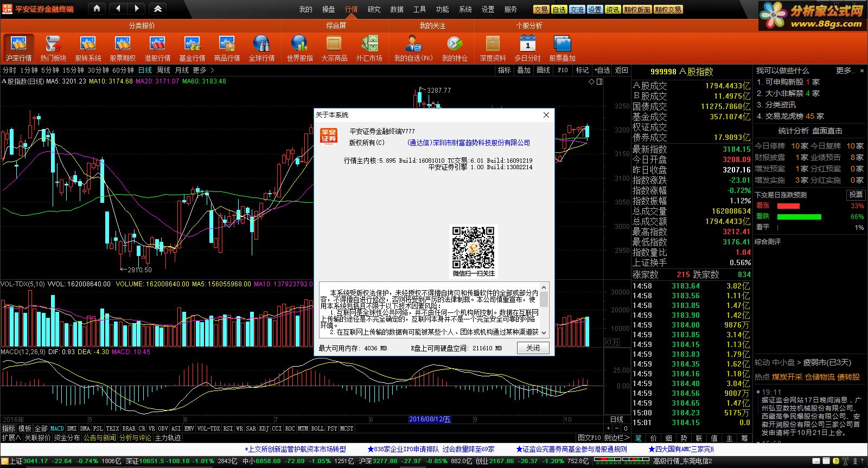Viewport: 868px width, 468px height.
Task: Open the 沪深行情 market view
Action: [x=19, y=48]
